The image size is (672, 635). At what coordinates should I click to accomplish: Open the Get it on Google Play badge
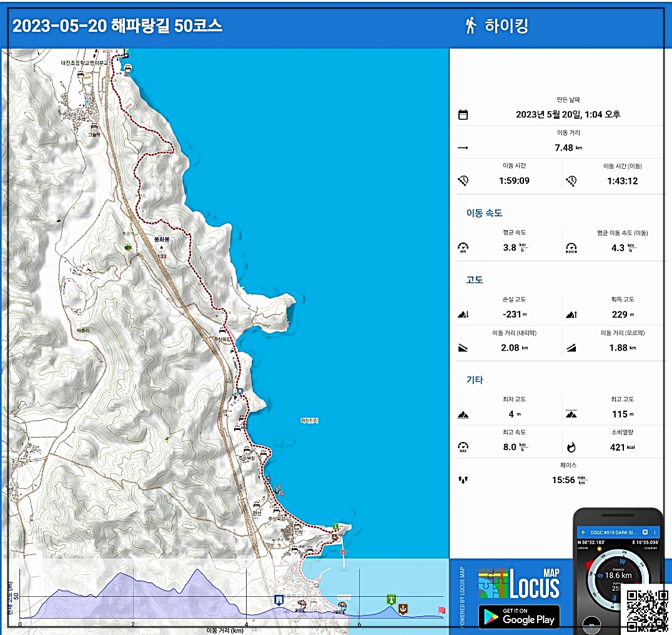tap(519, 616)
